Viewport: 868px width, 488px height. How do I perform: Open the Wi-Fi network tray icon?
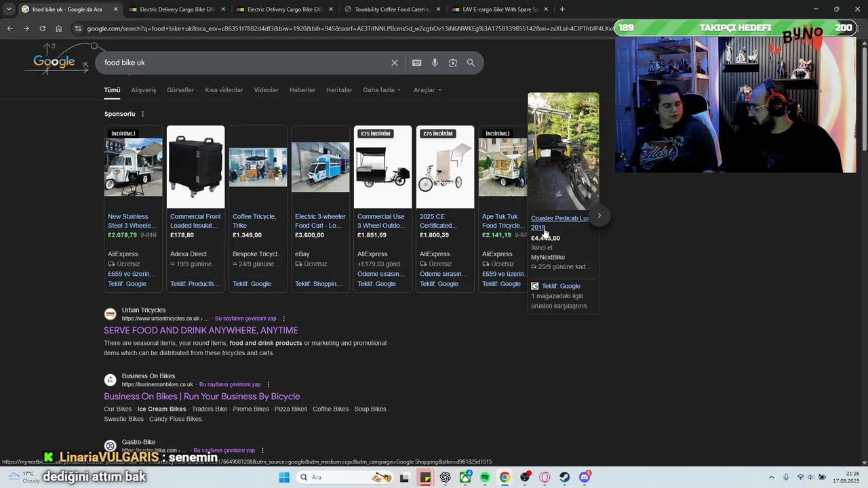tap(800, 477)
